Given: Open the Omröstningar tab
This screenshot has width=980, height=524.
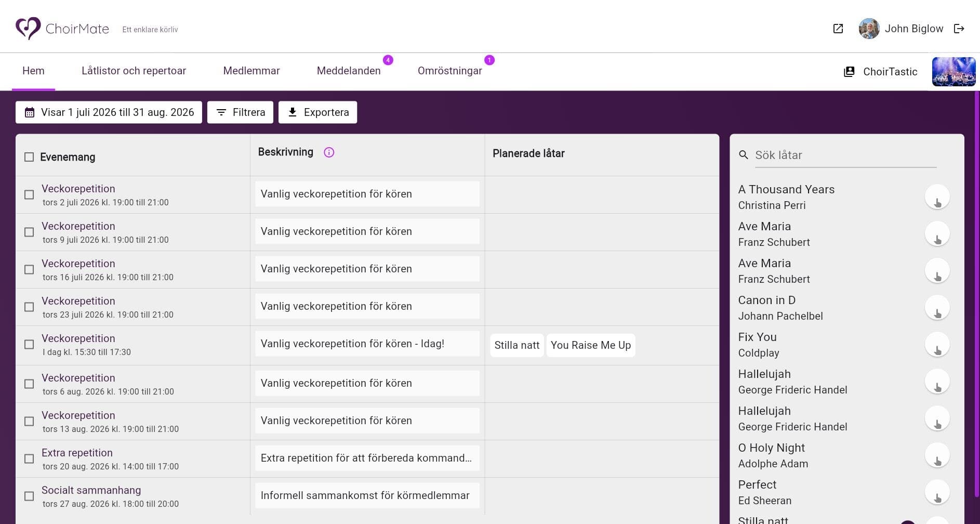Looking at the screenshot, I should (450, 71).
